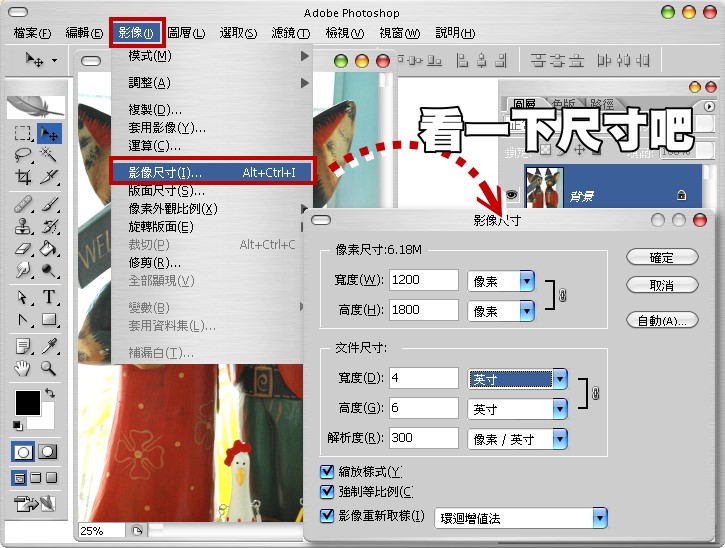Toggle 強制等比例 checkbox

coord(327,492)
